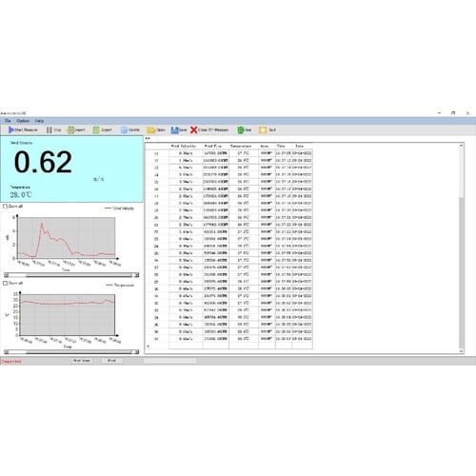
Task: Click the data table scrollbar down arrow
Action: pos(462,351)
